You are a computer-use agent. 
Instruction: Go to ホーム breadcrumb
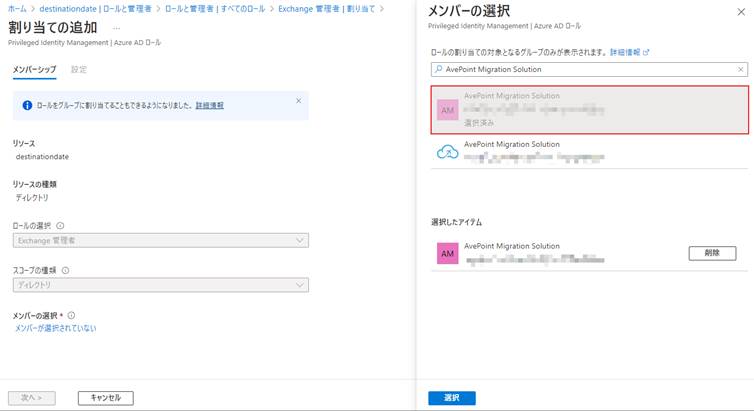(x=17, y=9)
